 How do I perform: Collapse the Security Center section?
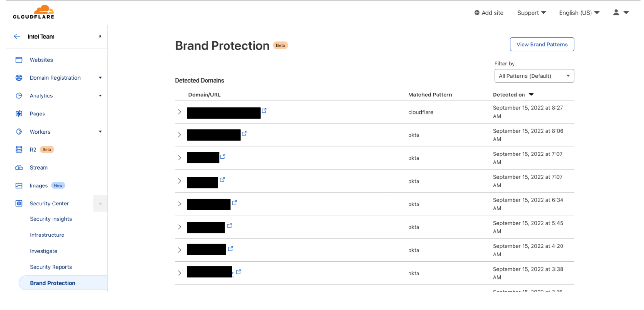100,204
